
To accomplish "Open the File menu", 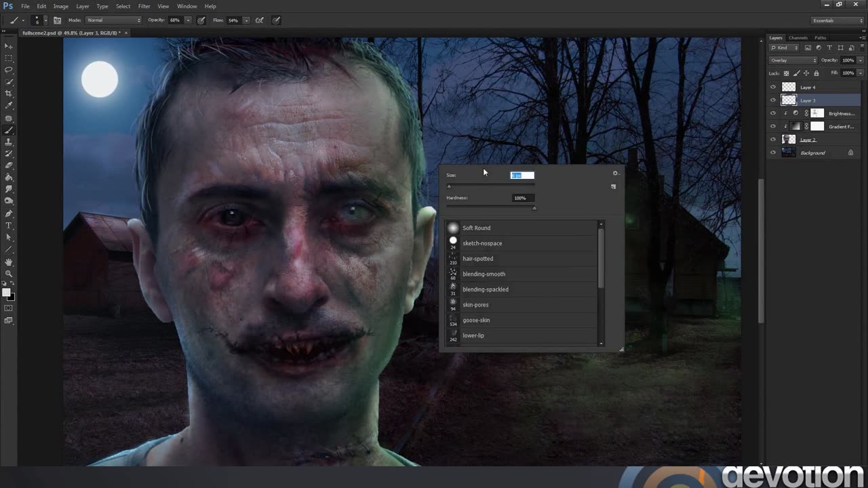I will 25,6.
